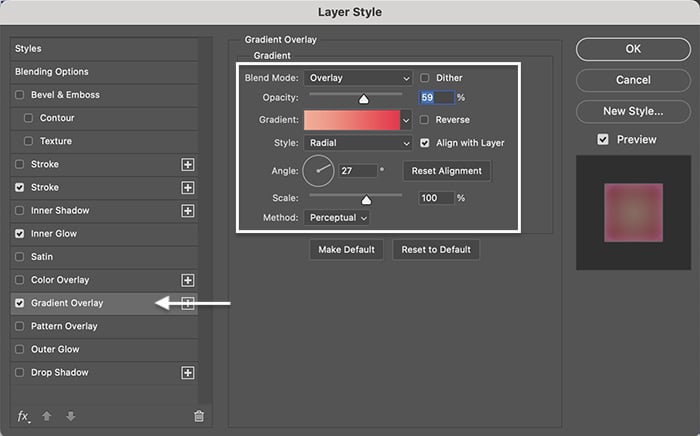Enable the Satin checkbox
This screenshot has width=700, height=436.
20,257
